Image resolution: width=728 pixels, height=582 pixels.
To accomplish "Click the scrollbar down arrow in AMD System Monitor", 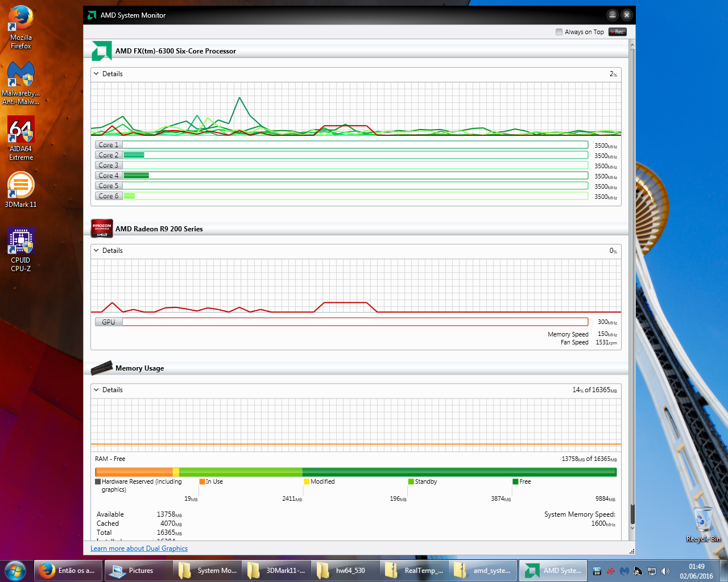I will pyautogui.click(x=632, y=528).
